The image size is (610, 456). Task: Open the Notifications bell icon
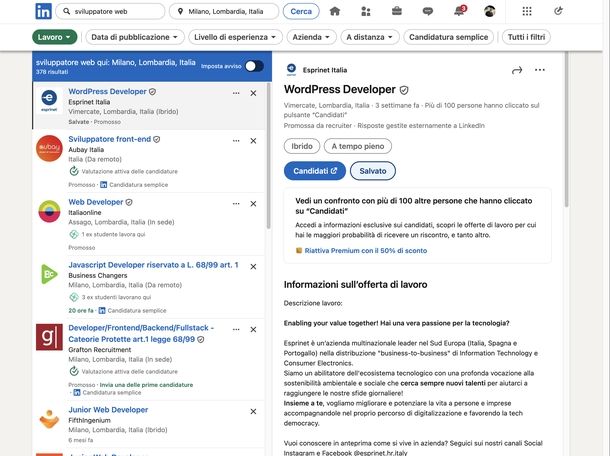point(459,11)
